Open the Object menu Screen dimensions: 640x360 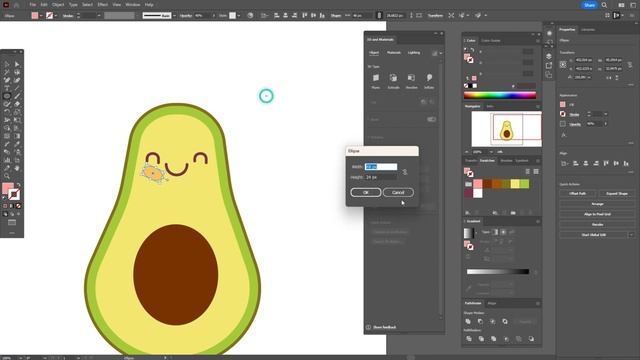tap(58, 5)
